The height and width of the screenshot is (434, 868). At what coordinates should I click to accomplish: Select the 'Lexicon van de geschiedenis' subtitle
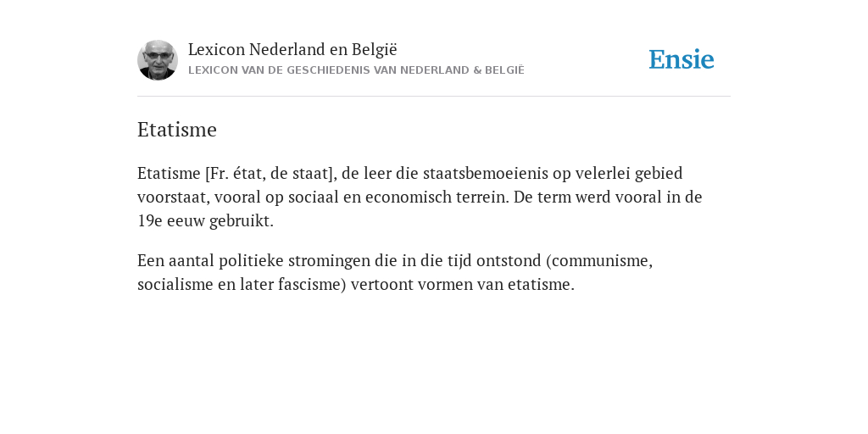point(356,70)
